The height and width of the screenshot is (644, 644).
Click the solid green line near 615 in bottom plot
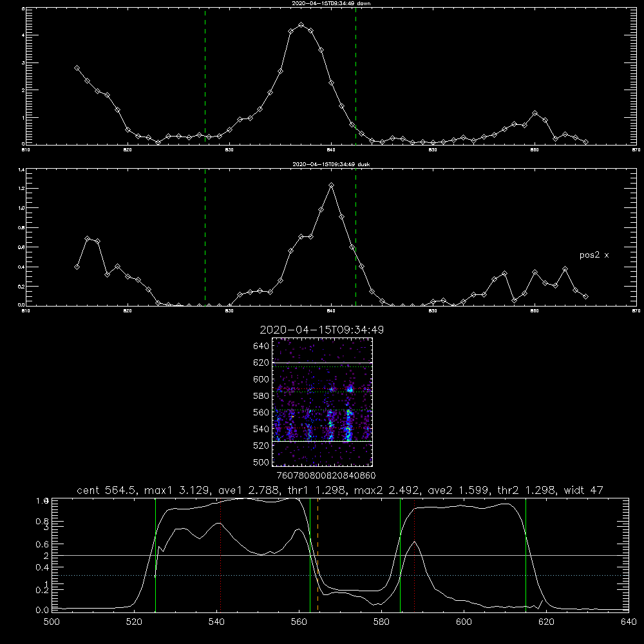(526, 554)
